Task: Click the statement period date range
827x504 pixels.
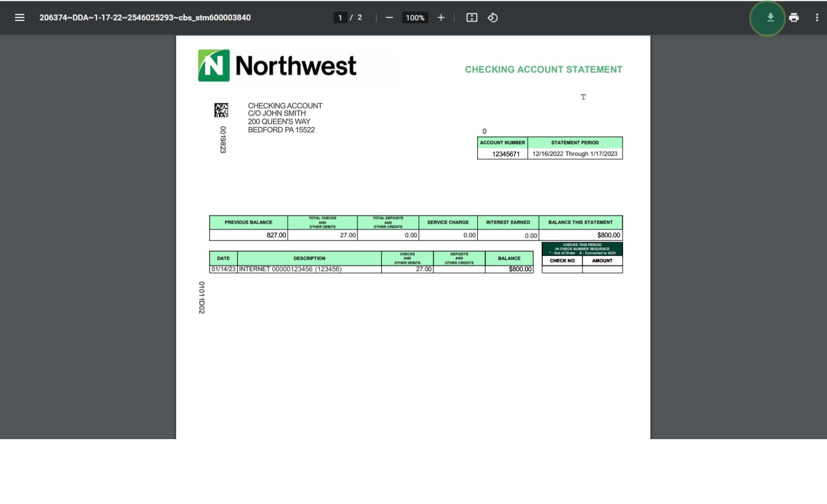Action: click(x=574, y=154)
